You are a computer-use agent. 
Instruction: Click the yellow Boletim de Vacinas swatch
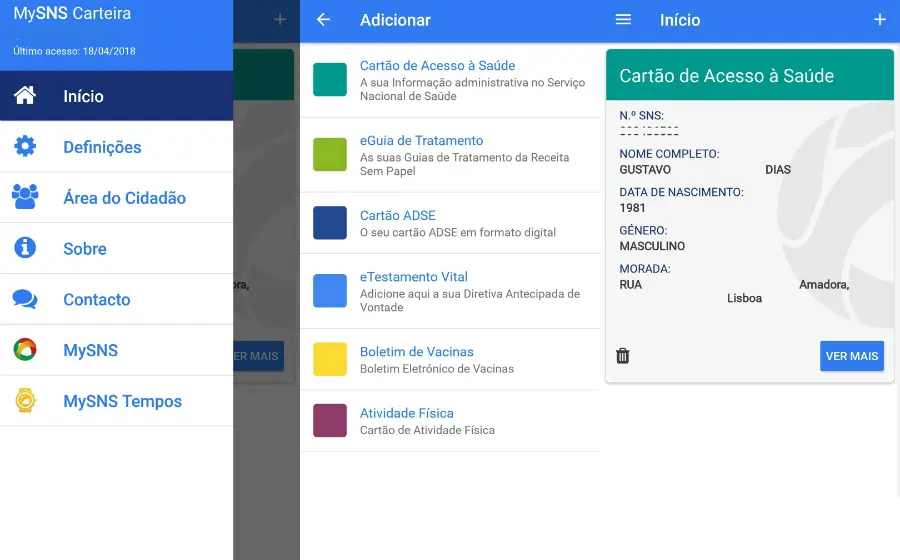pos(330,359)
